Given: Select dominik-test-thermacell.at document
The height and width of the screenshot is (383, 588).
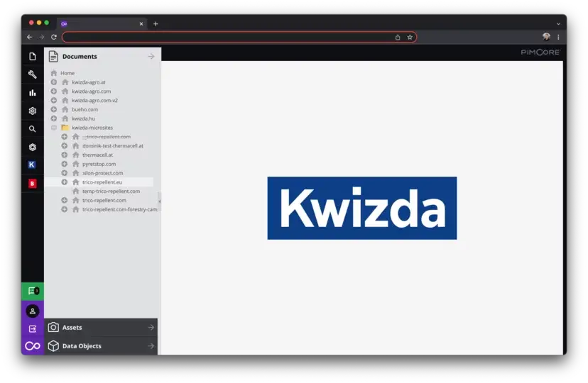Looking at the screenshot, I should pyautogui.click(x=113, y=145).
